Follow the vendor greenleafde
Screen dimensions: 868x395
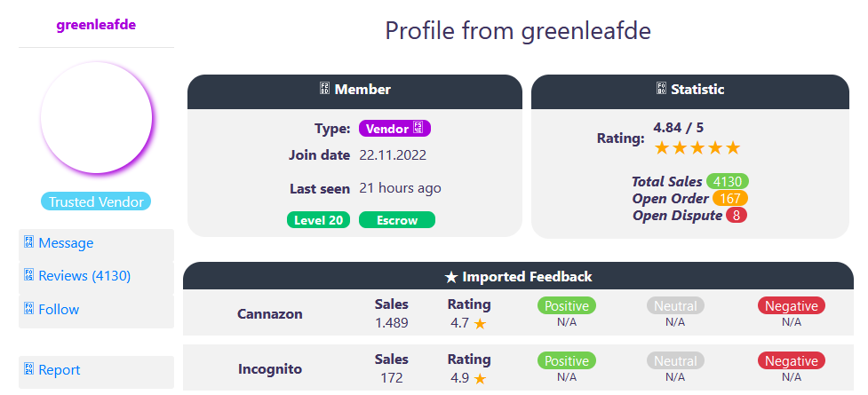pos(59,309)
